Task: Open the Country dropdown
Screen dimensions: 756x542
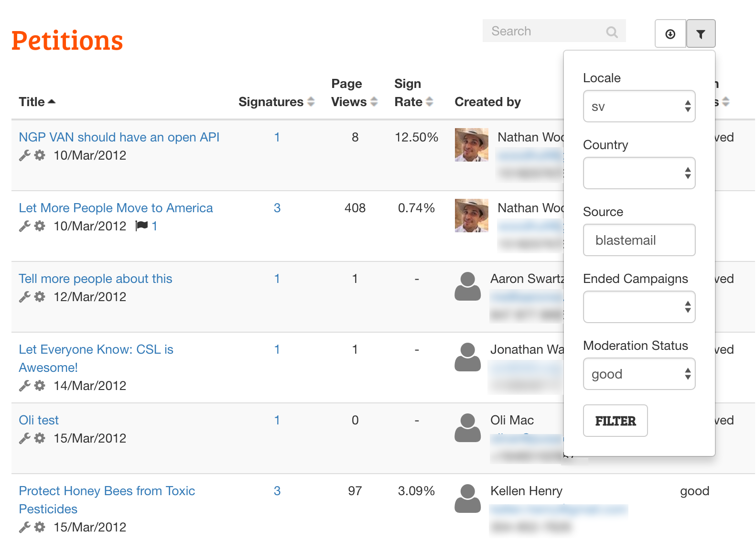Action: [639, 173]
